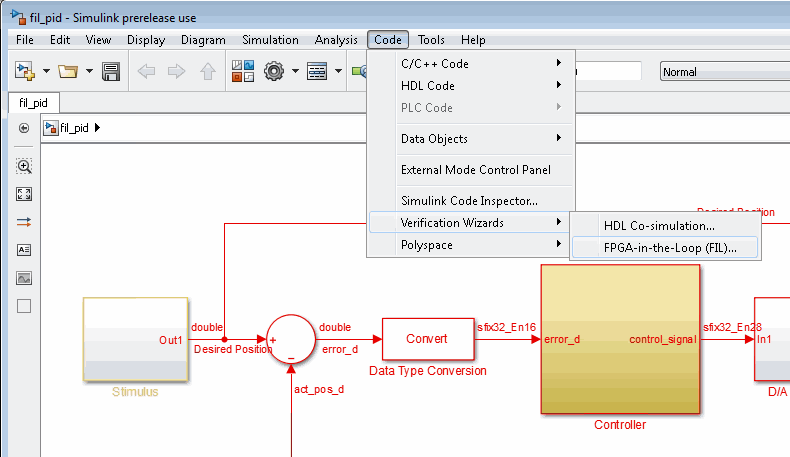Choose HDL Co-simulation wizard
Screen dimensions: 790x457
coord(665,226)
